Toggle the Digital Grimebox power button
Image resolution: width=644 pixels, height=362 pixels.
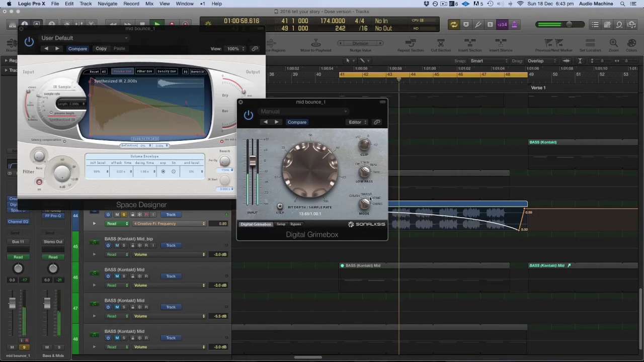(x=249, y=115)
